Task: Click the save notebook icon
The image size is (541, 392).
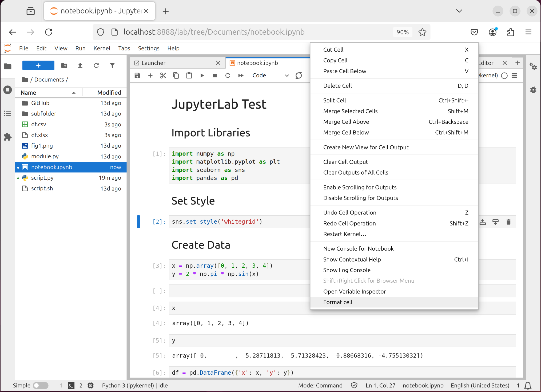Action: pos(137,76)
